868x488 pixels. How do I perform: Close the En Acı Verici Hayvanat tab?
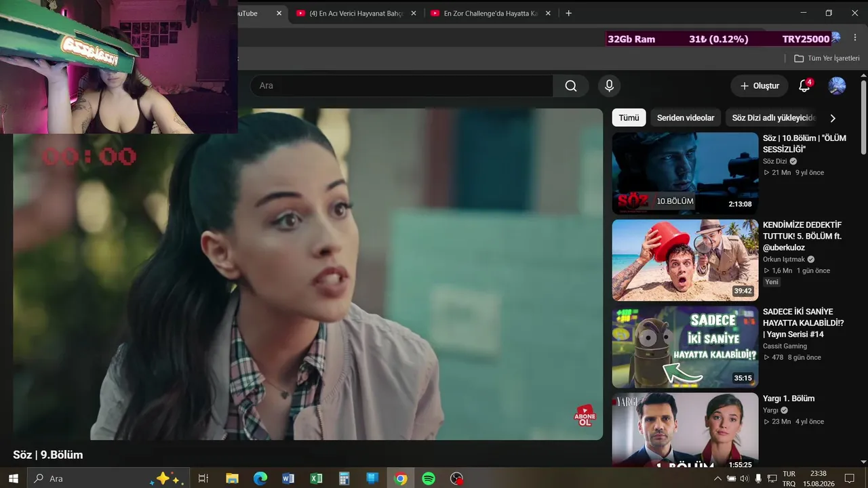(x=414, y=14)
